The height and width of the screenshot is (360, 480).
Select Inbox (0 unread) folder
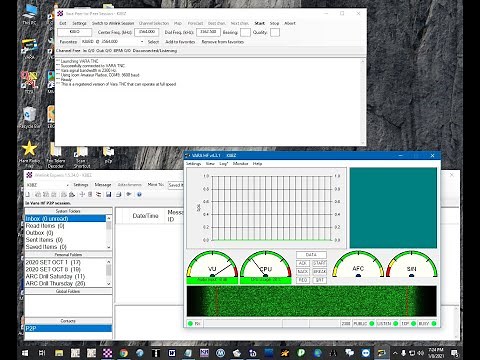pyautogui.click(x=65, y=219)
